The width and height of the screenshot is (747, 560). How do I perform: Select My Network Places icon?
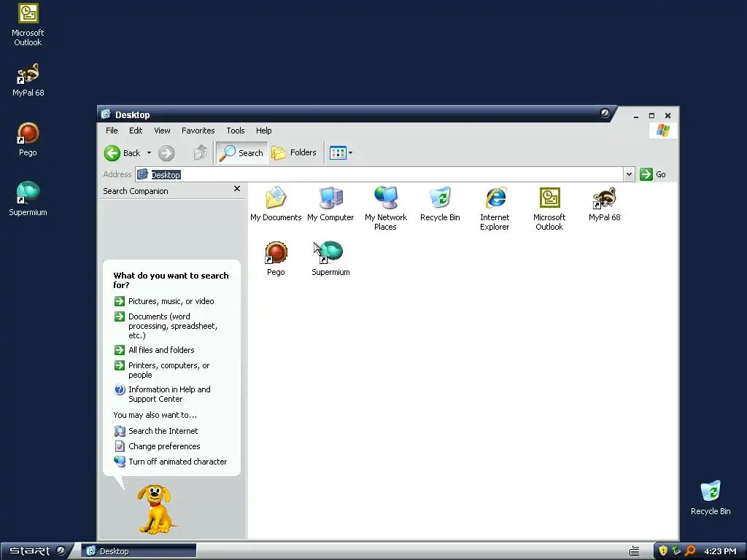coord(385,198)
